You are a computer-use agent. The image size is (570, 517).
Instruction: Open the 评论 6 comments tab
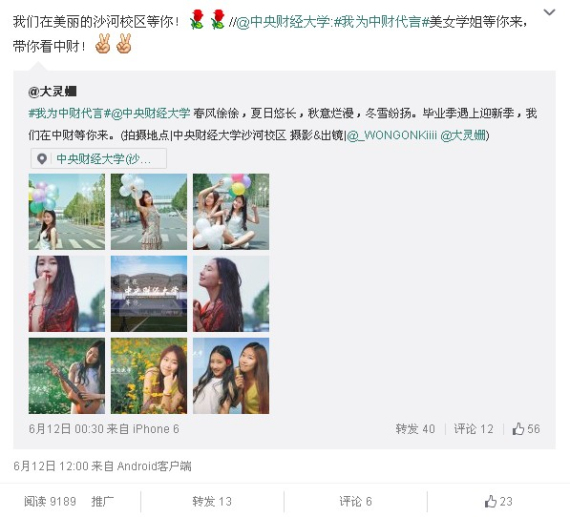pyautogui.click(x=356, y=501)
